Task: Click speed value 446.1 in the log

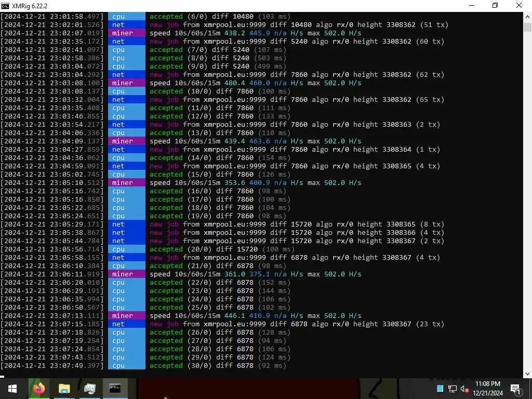Action: coord(234,315)
